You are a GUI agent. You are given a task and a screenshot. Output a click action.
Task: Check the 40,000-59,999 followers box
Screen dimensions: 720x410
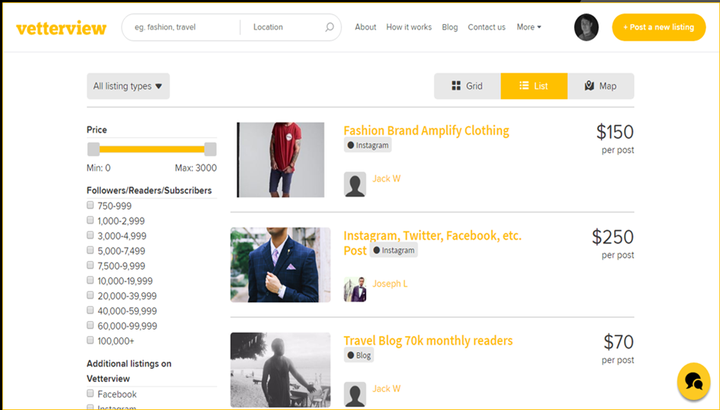tap(90, 310)
